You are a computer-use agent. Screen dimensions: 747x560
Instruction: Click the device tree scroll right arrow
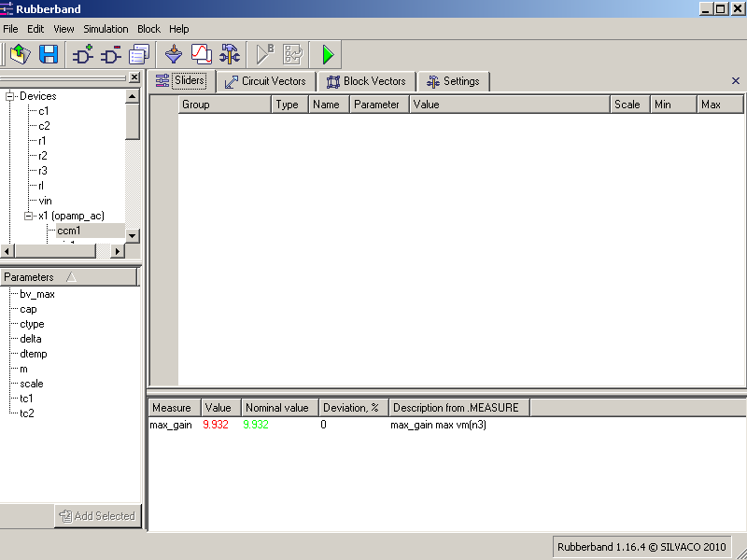pyautogui.click(x=118, y=250)
